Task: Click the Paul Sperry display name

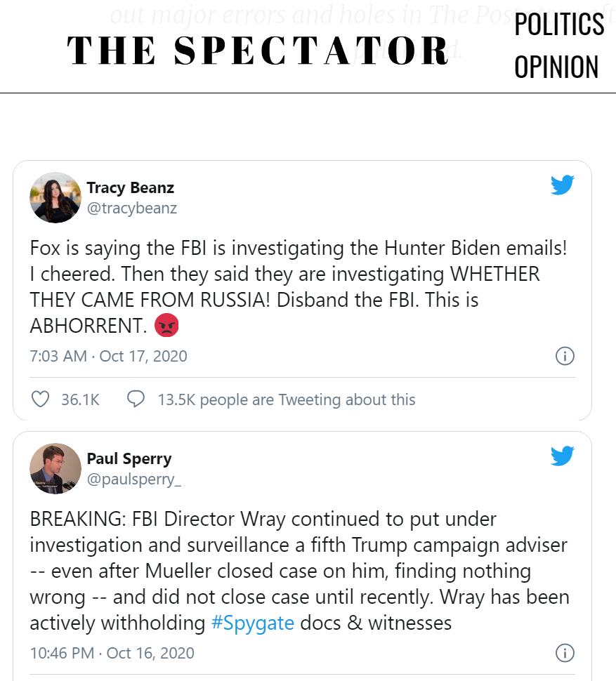Action: pos(129,458)
